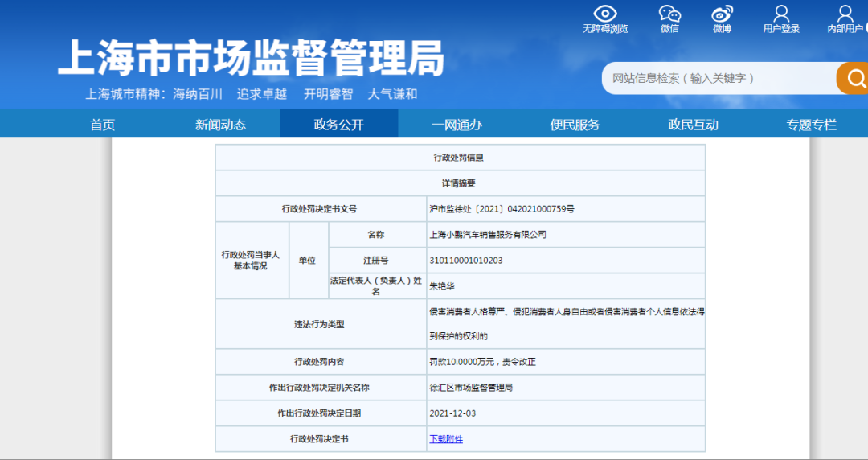Switch to the 便民服务 tab
The image size is (868, 460).
point(575,125)
